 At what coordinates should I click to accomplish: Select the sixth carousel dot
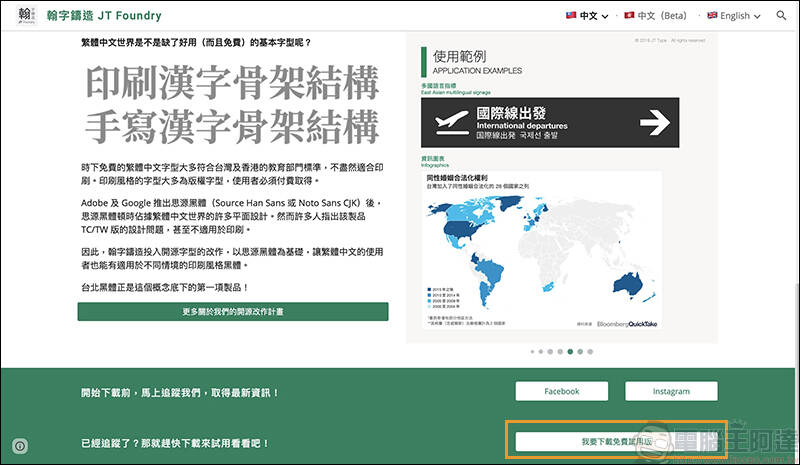pos(580,352)
